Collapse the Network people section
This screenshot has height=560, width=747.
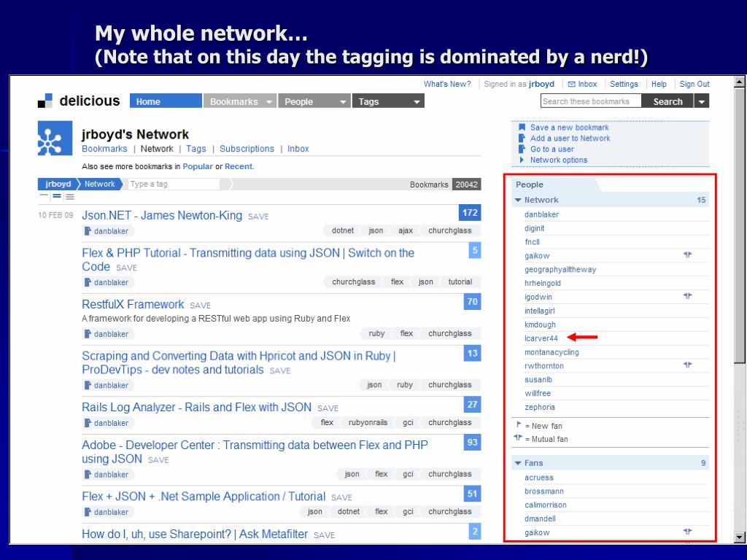point(518,200)
